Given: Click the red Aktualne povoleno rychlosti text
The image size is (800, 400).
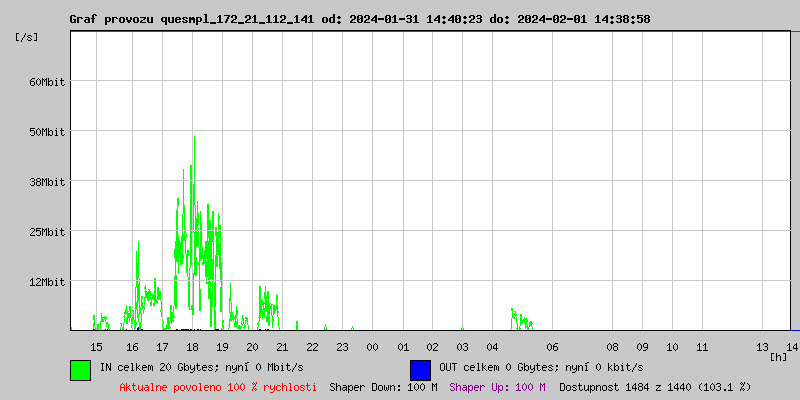Looking at the screenshot, I should coord(218,386).
